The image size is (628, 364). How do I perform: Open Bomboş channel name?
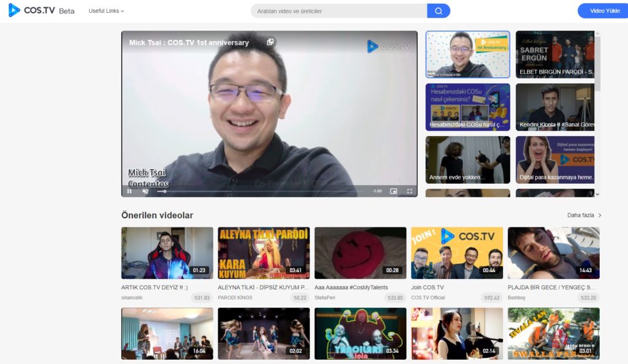pos(516,298)
